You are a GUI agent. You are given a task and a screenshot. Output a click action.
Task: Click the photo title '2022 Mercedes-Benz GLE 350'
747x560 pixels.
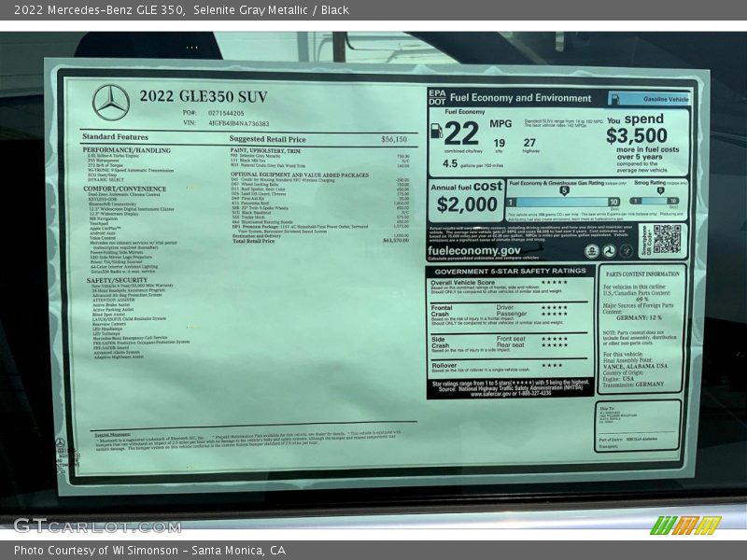pos(99,10)
